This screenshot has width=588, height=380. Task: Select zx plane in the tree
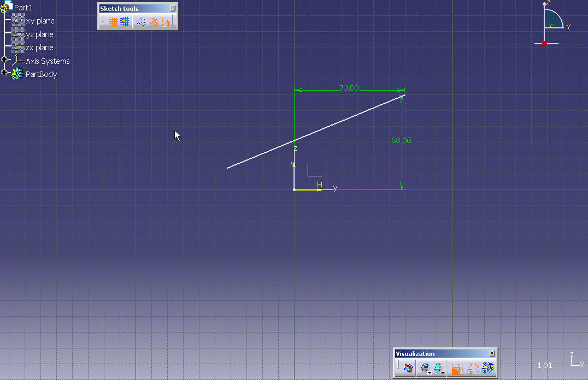(40, 48)
